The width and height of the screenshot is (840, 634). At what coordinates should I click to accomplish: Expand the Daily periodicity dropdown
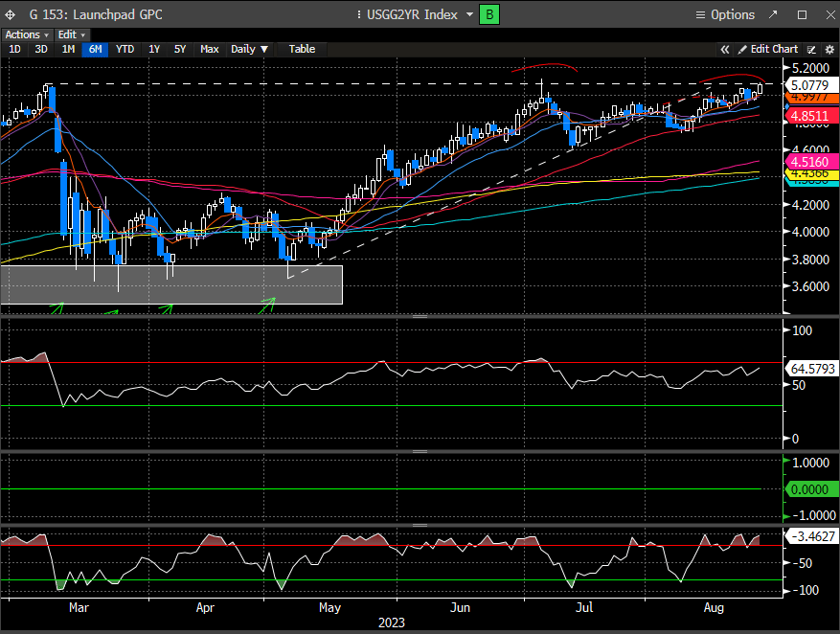(x=249, y=49)
